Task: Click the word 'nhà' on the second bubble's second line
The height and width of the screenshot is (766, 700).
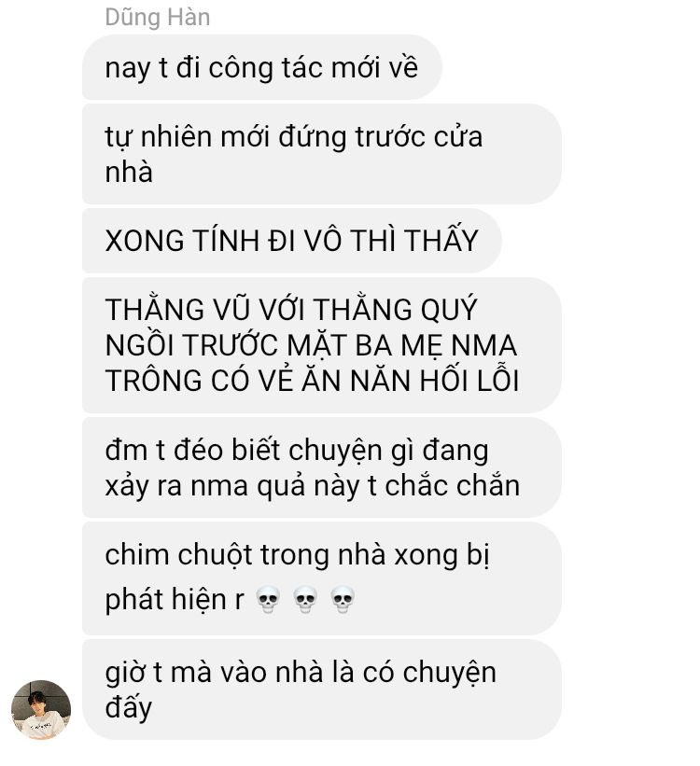Action: click(129, 172)
